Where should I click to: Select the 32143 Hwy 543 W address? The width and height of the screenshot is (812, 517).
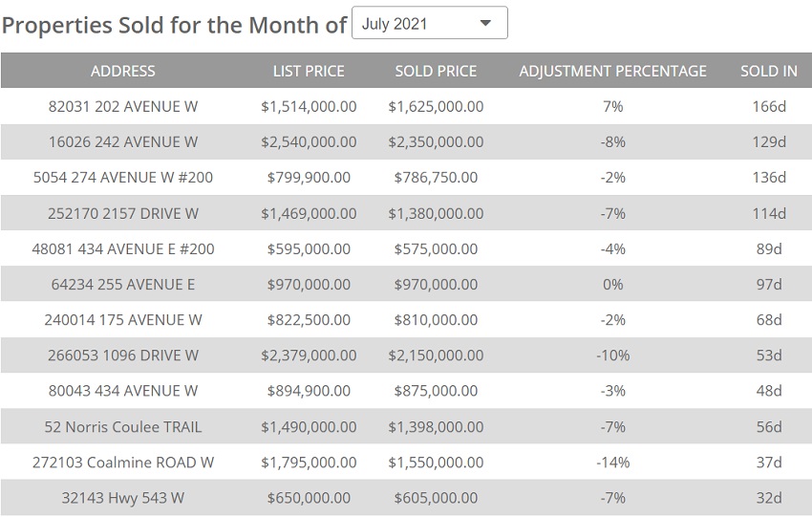pos(123,497)
